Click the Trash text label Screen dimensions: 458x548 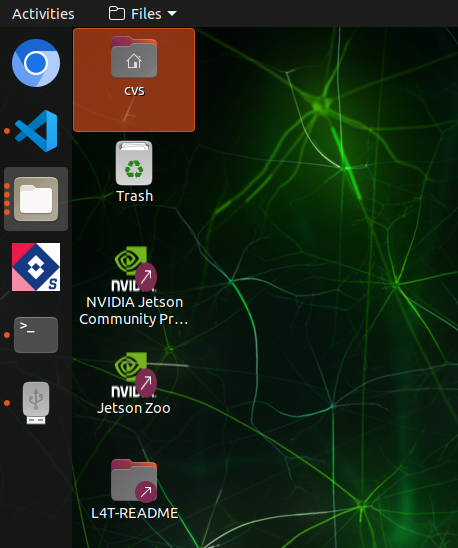coord(135,196)
